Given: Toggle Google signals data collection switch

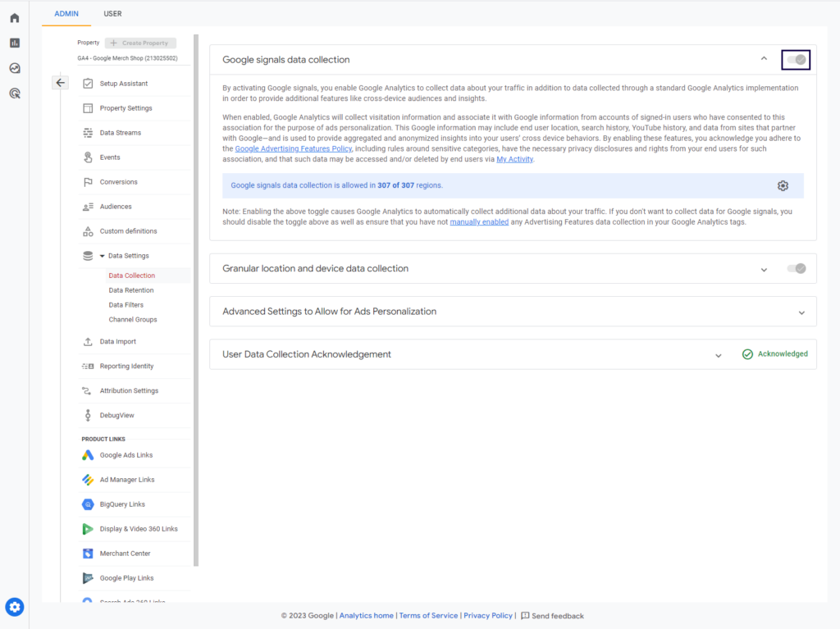Looking at the screenshot, I should pos(796,60).
